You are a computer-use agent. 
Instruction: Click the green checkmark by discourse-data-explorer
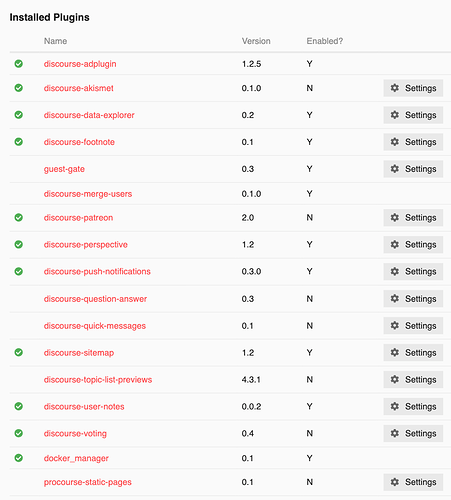[19, 115]
